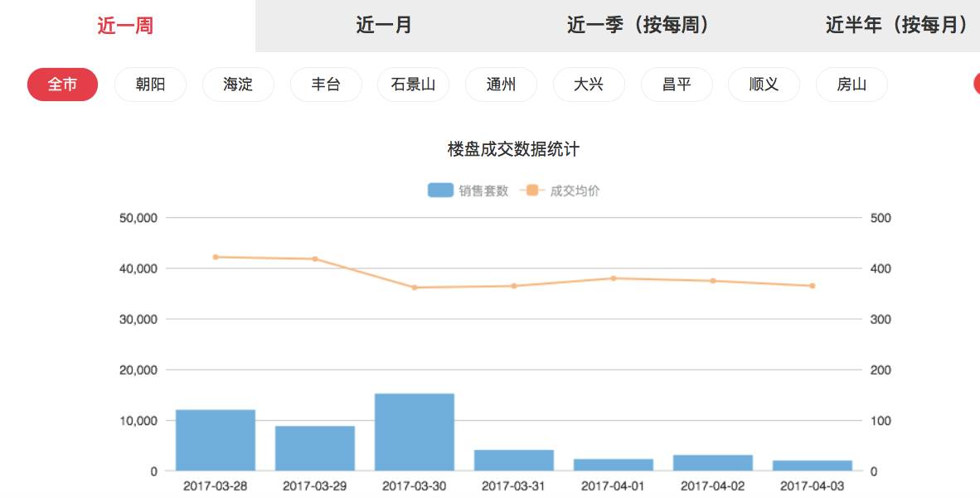Select 通州 district filter
This screenshot has width=980, height=498.
click(x=501, y=85)
